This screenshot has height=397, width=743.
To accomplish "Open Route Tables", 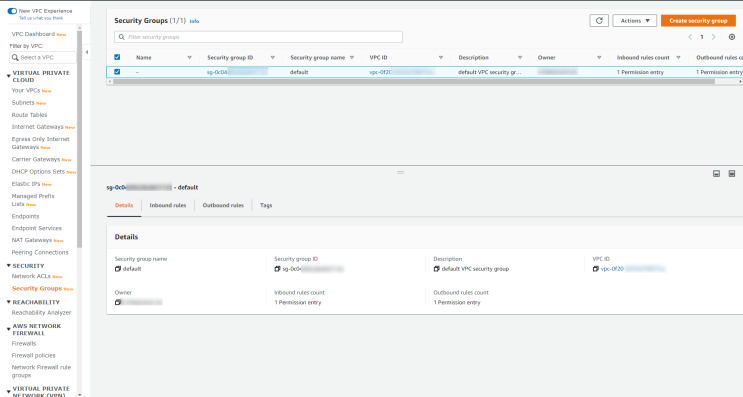I will (29, 115).
